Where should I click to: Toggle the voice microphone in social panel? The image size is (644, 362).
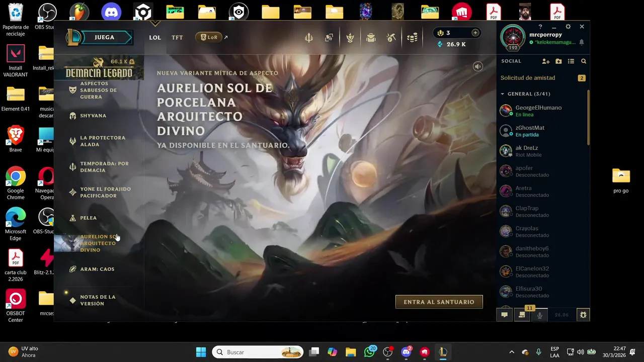coord(539,315)
